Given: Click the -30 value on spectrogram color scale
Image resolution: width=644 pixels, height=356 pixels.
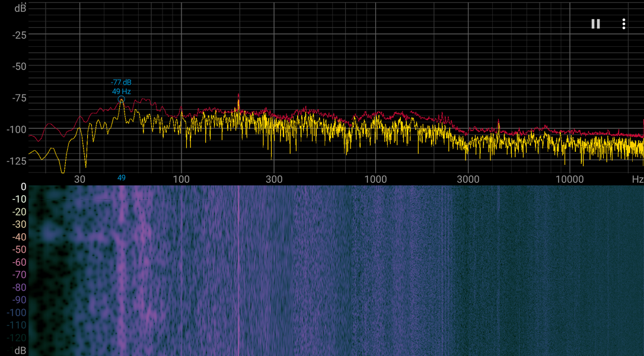Looking at the screenshot, I should coord(19,224).
